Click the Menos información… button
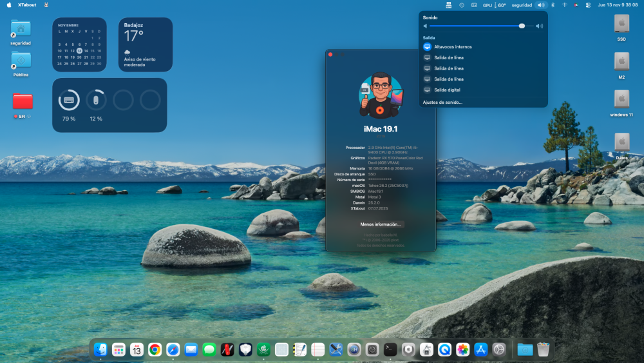The width and height of the screenshot is (644, 363). coord(381,224)
